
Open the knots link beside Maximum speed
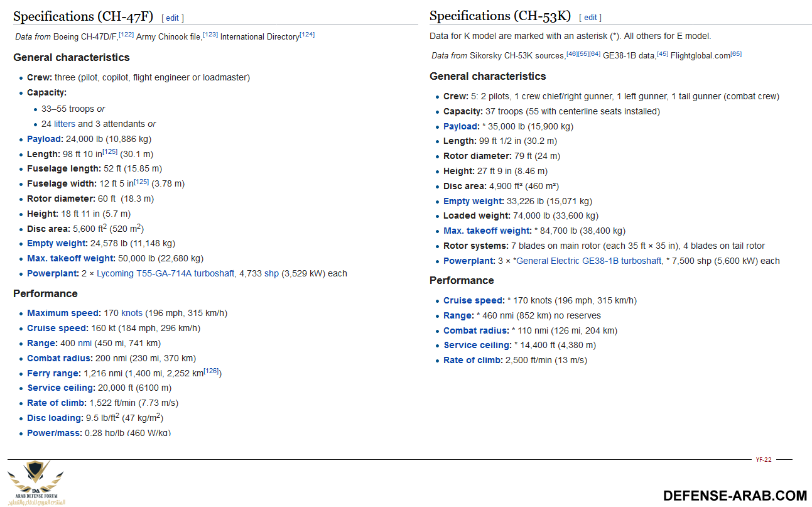click(x=132, y=313)
